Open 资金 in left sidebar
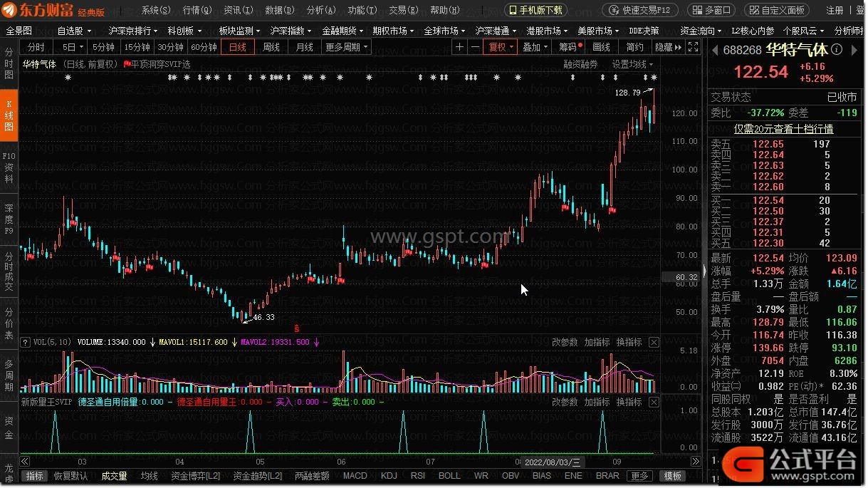Image resolution: width=868 pixels, height=488 pixels. point(9,428)
